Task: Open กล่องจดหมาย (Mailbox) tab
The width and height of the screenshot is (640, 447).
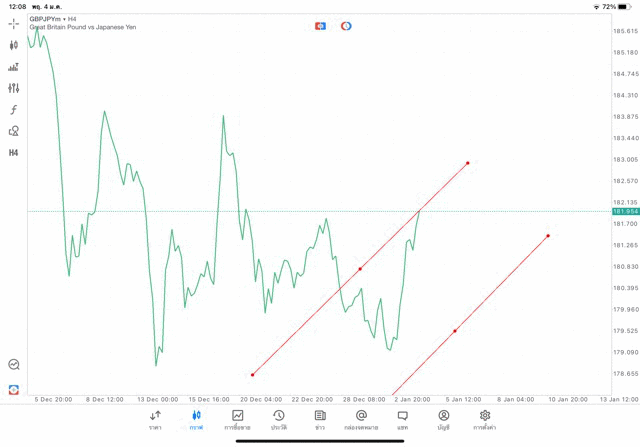Action: tap(361, 419)
